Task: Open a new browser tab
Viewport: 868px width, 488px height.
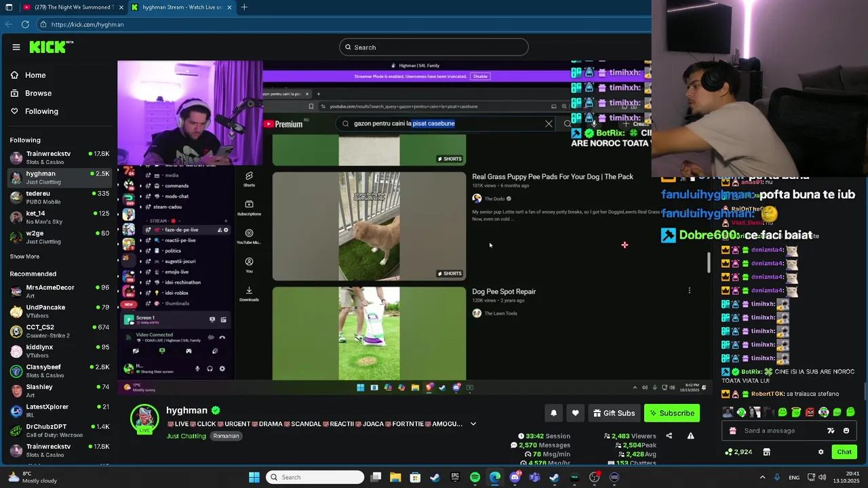Action: (x=244, y=7)
